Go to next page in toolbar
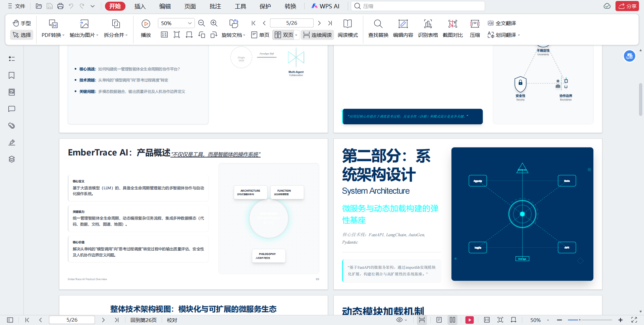 coord(319,23)
